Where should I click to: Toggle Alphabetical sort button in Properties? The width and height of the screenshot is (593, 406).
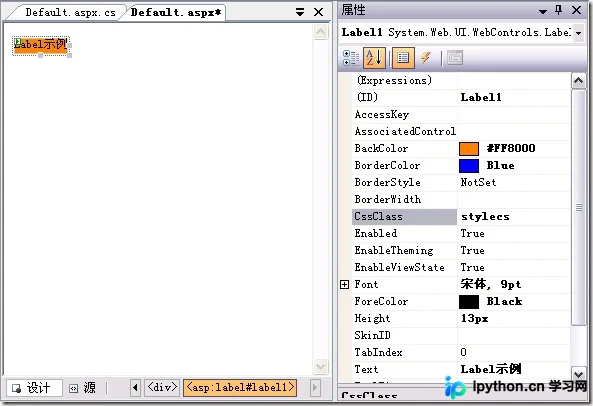click(x=374, y=58)
